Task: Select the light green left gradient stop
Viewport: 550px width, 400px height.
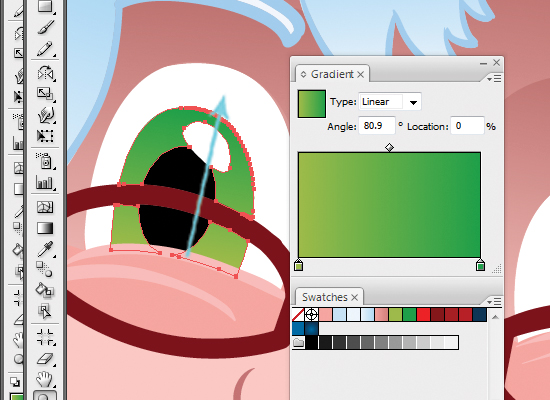Action: click(298, 265)
